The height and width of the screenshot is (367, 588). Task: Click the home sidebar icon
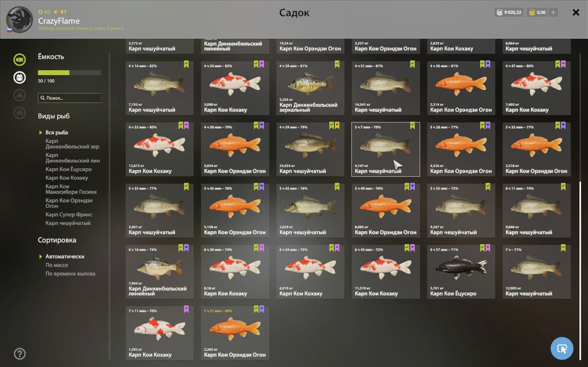(x=20, y=113)
